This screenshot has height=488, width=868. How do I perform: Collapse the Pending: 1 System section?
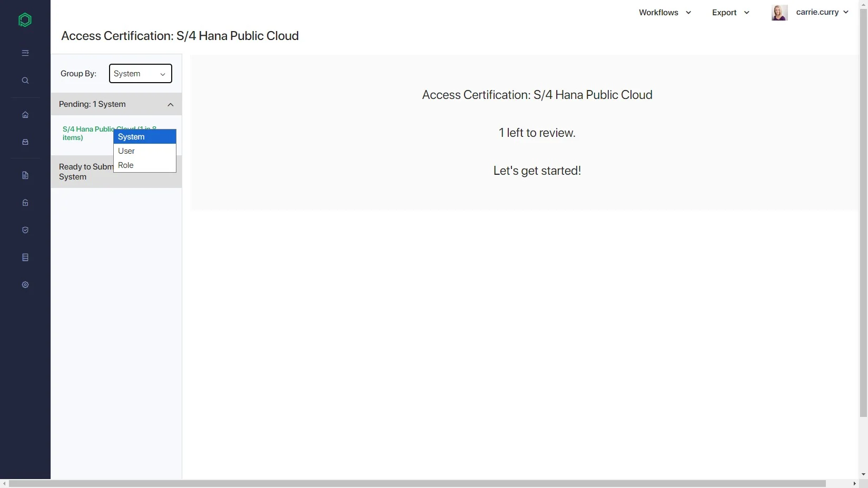click(x=116, y=104)
